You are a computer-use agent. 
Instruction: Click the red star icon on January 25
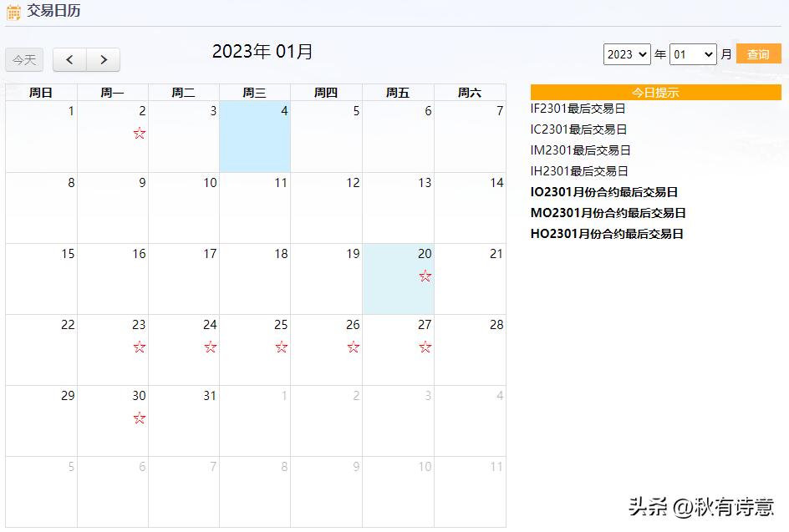(x=282, y=345)
